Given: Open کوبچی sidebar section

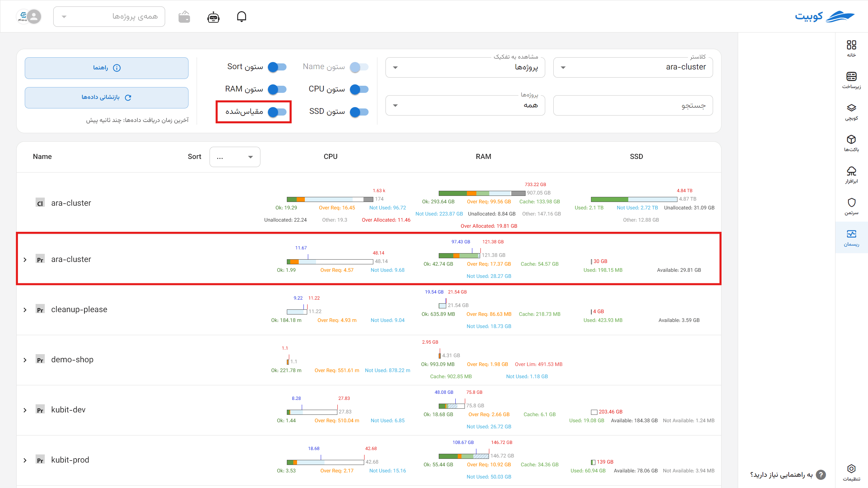Looking at the screenshot, I should coord(851,112).
